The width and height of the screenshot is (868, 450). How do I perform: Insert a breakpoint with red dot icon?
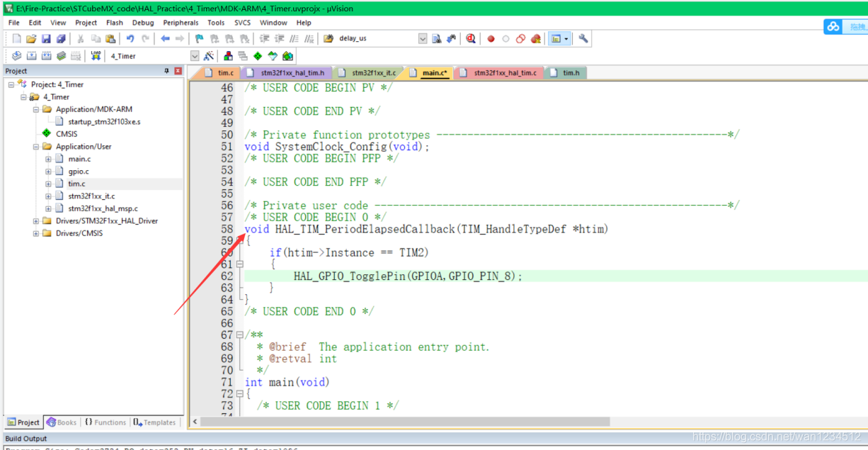point(491,39)
